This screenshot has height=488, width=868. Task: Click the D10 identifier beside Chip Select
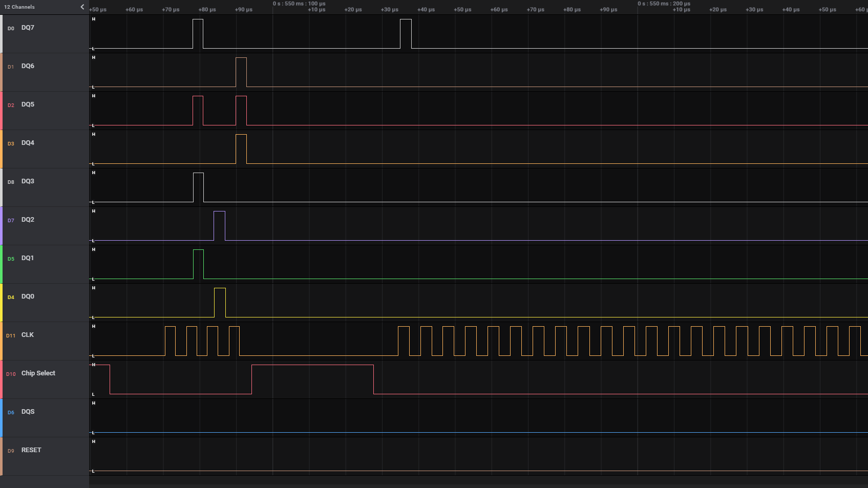point(11,374)
